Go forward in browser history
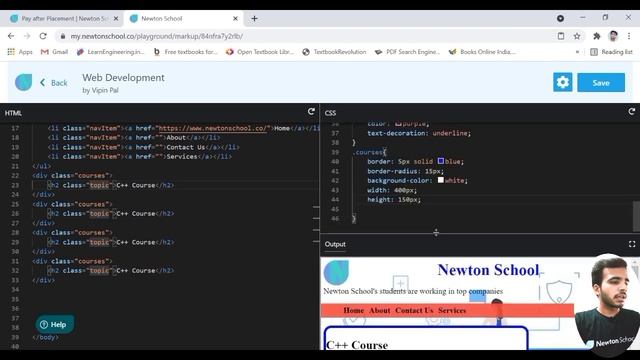The image size is (640, 360). coord(27,36)
